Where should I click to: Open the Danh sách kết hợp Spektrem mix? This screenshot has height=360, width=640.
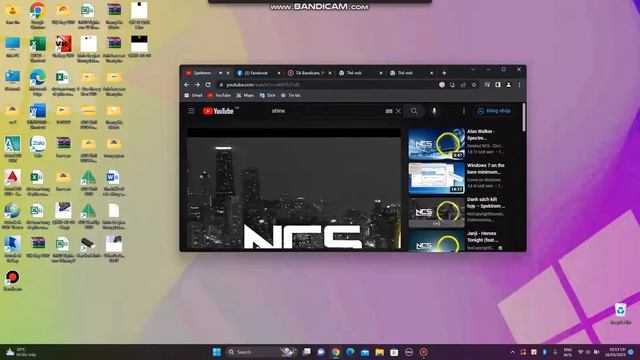click(x=436, y=212)
